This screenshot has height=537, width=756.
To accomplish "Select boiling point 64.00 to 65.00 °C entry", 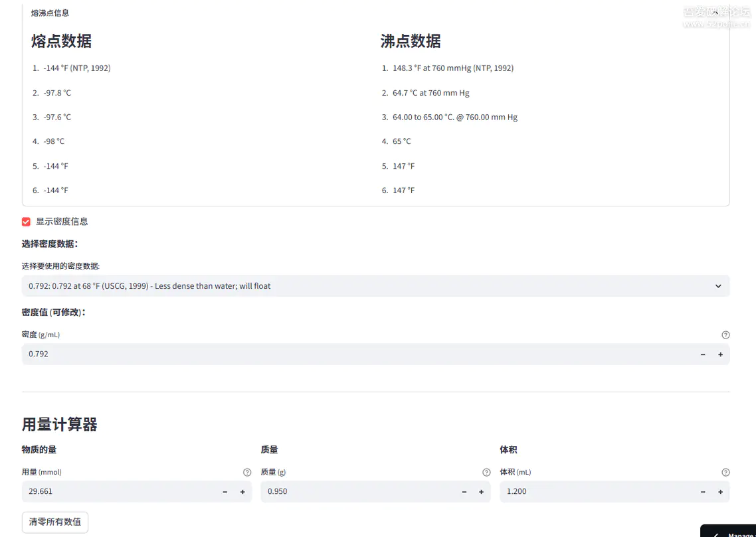I will pyautogui.click(x=454, y=117).
